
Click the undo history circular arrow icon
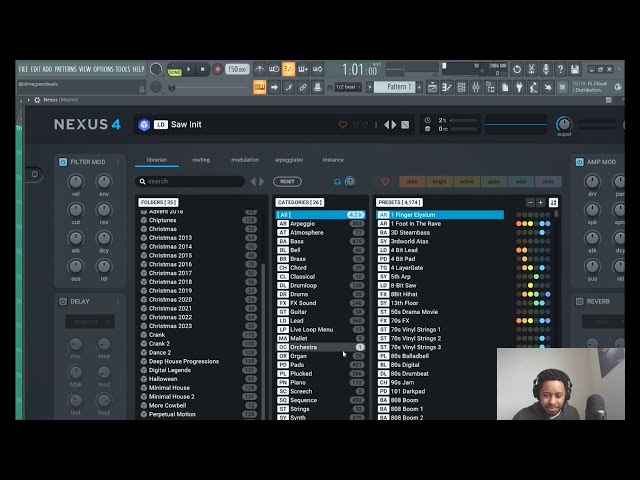(x=517, y=69)
